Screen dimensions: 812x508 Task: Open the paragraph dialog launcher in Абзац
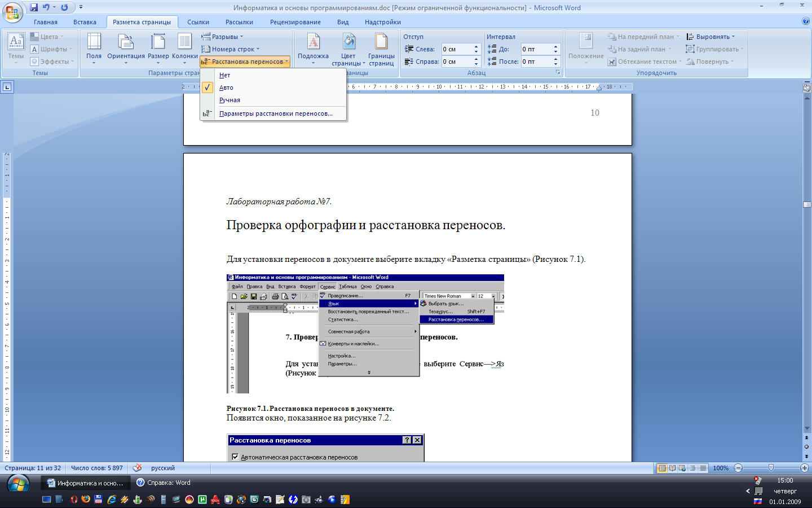pyautogui.click(x=558, y=73)
